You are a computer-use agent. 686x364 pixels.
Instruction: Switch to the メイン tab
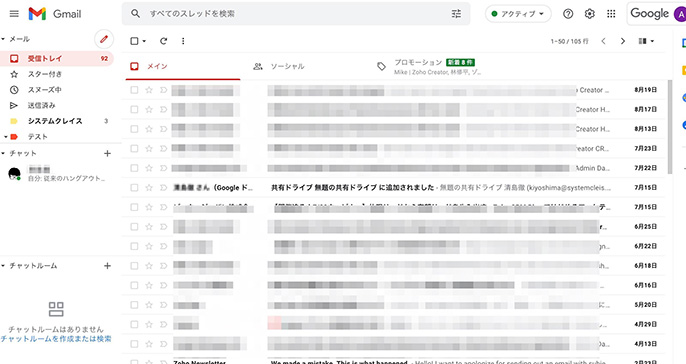[x=183, y=66]
